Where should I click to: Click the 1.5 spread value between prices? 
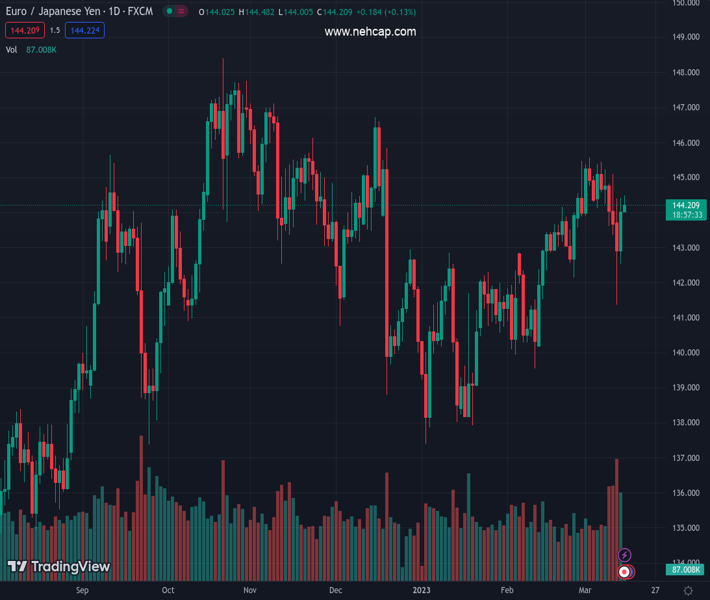click(x=55, y=31)
